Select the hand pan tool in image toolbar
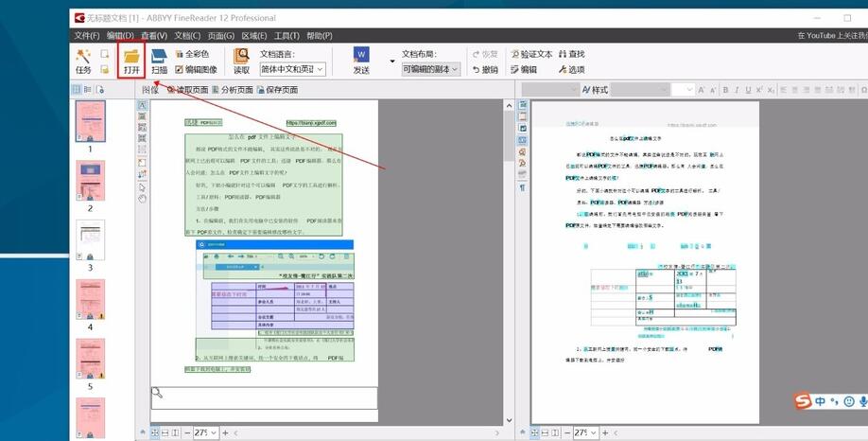 click(x=143, y=199)
